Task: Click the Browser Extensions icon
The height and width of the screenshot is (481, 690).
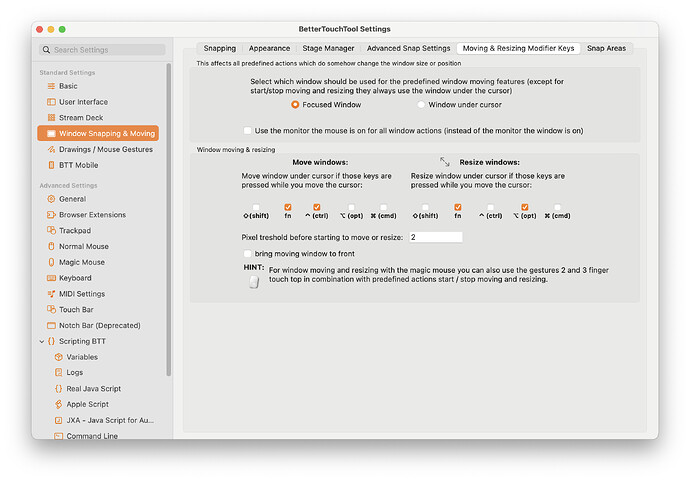Action: click(51, 215)
